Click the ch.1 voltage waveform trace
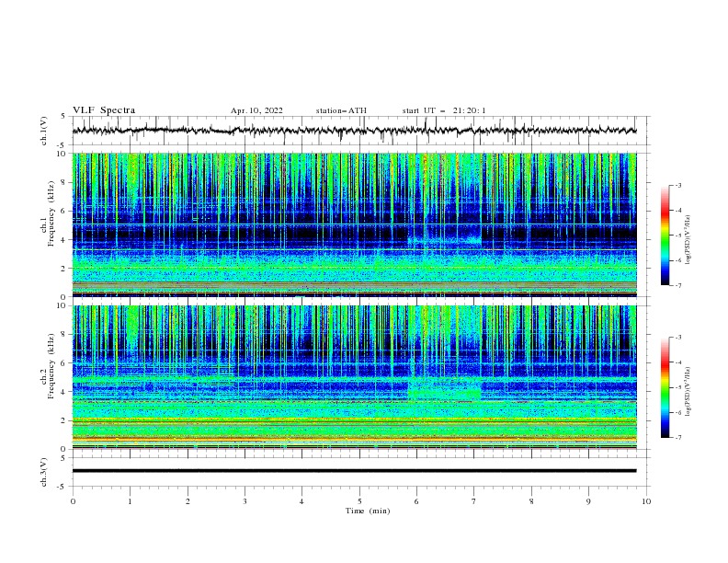 click(354, 131)
